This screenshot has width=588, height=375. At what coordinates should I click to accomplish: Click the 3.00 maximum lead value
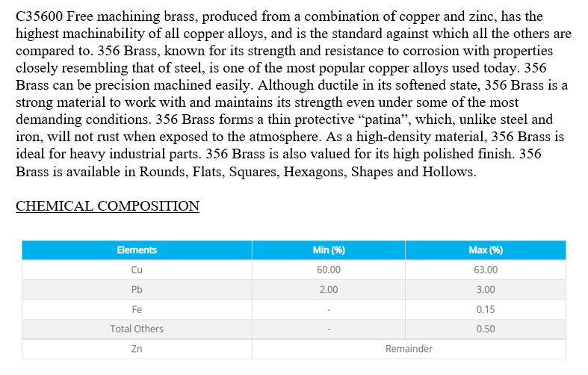(x=486, y=290)
